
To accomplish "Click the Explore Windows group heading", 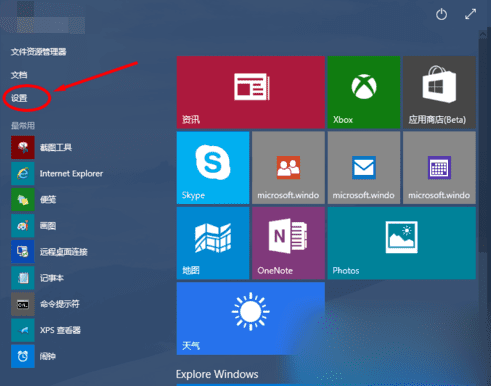I will [x=217, y=374].
